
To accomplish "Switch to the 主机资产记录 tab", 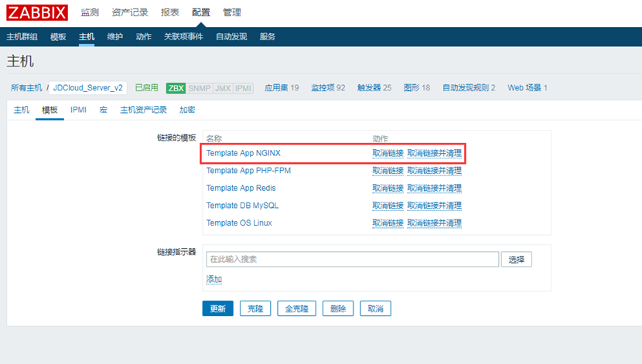I will tap(143, 110).
